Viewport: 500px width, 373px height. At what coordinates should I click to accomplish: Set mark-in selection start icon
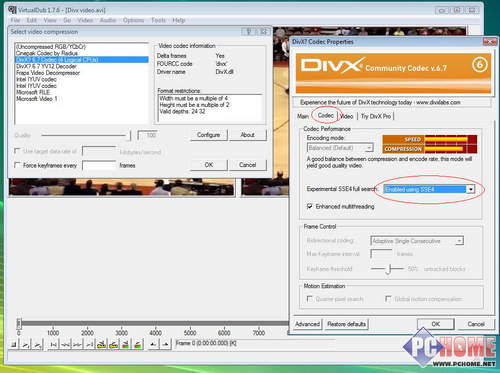[153, 344]
